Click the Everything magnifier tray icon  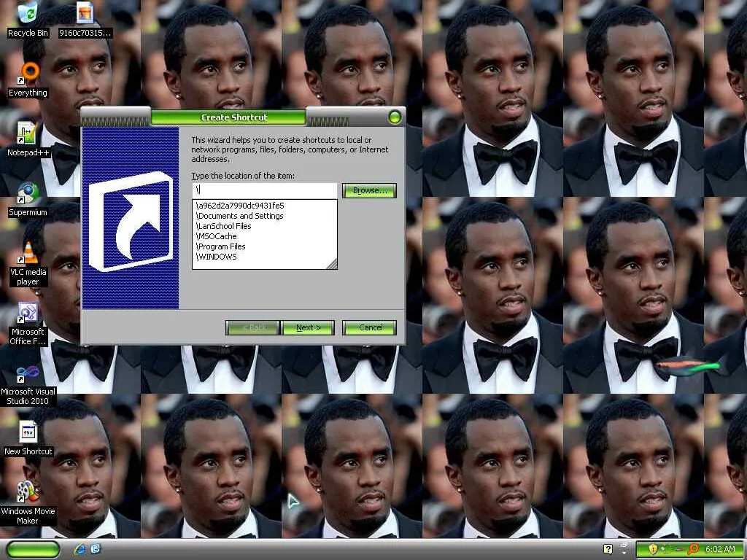point(693,549)
